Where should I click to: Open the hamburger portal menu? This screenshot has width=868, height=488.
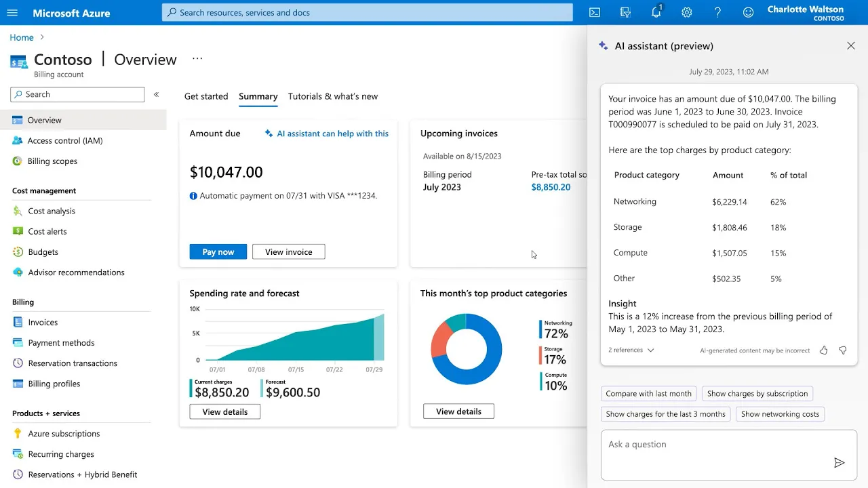pyautogui.click(x=12, y=12)
